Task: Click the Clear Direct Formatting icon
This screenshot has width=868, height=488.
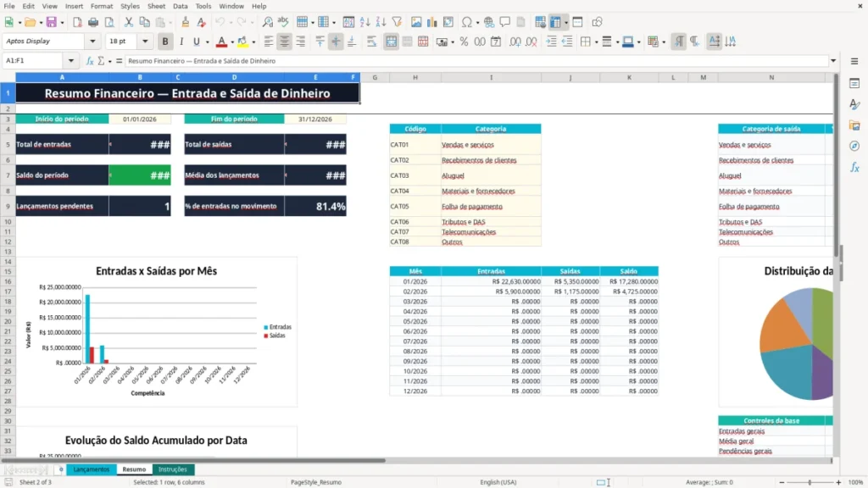Action: coord(202,22)
